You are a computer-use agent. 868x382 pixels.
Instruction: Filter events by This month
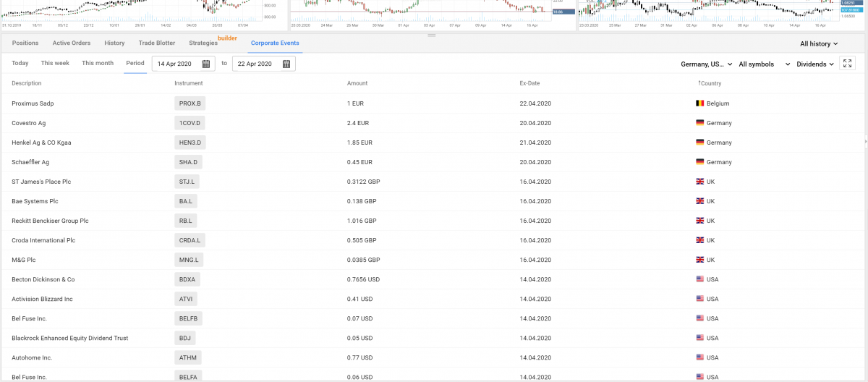point(98,64)
